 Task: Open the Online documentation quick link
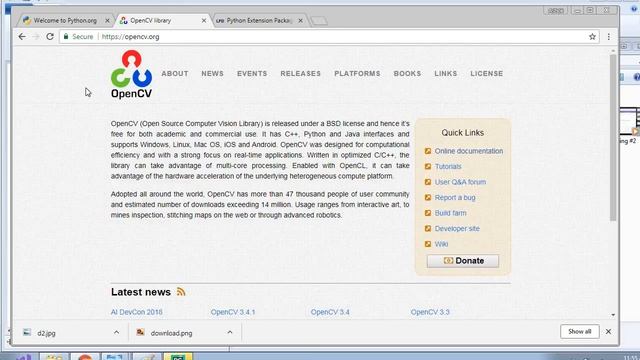point(469,151)
